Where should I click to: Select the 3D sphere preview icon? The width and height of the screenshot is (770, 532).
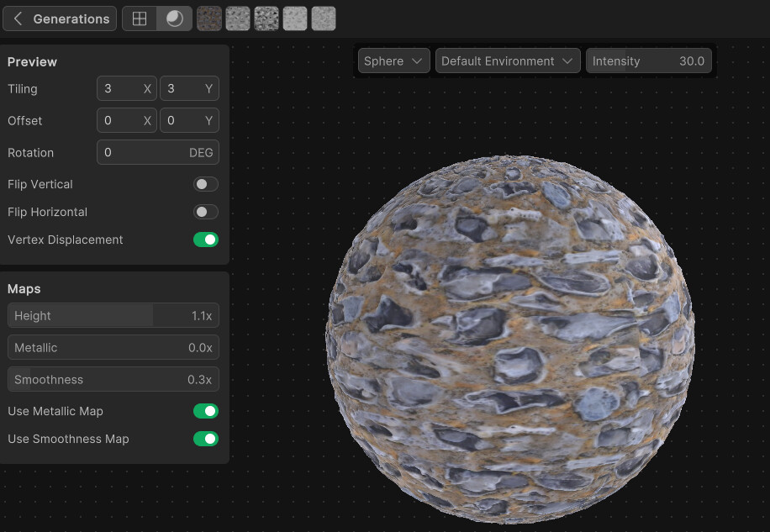coord(173,18)
